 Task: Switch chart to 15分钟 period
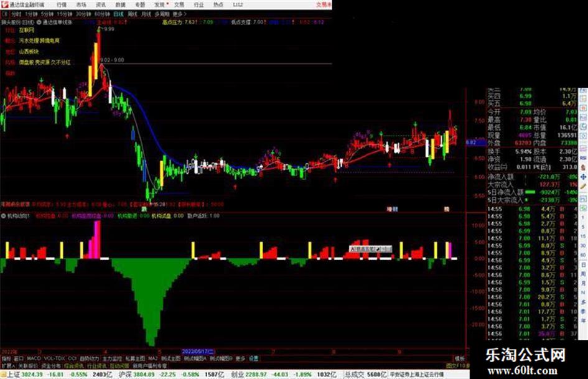65,14
